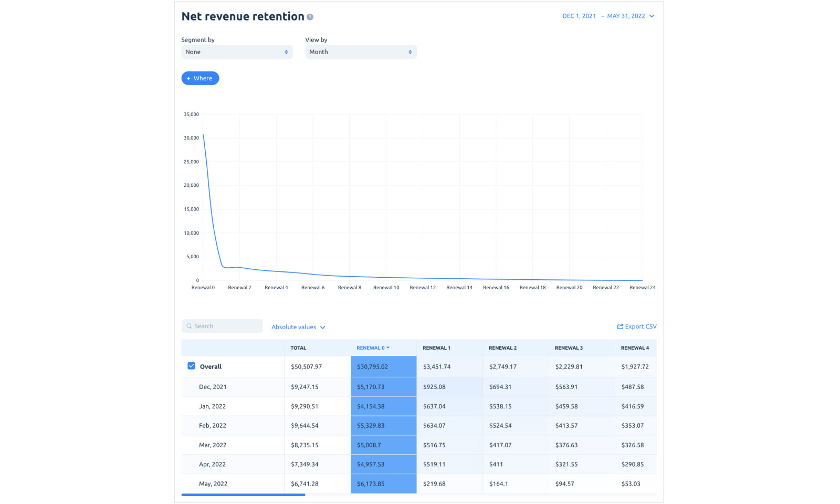Open the View by Month dropdown
The height and width of the screenshot is (504, 840).
361,52
